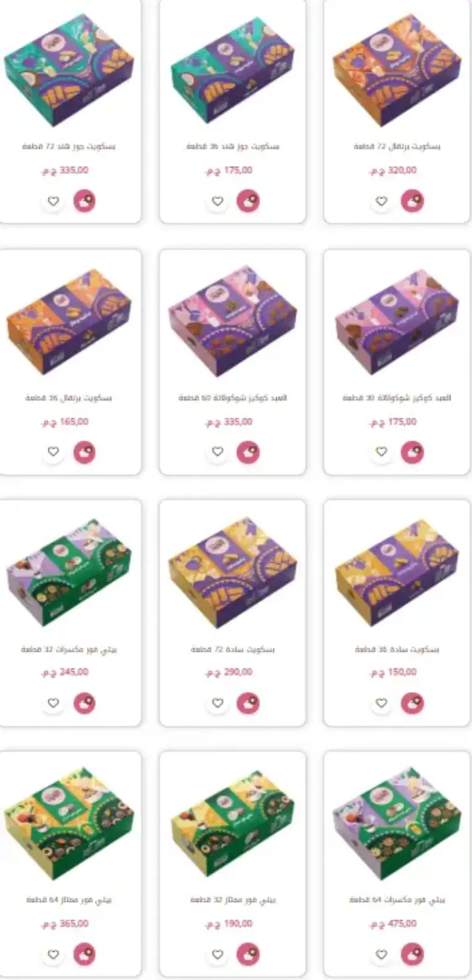
Task: Add the 475,00 petit four nuts box to cart
Action: (412, 954)
